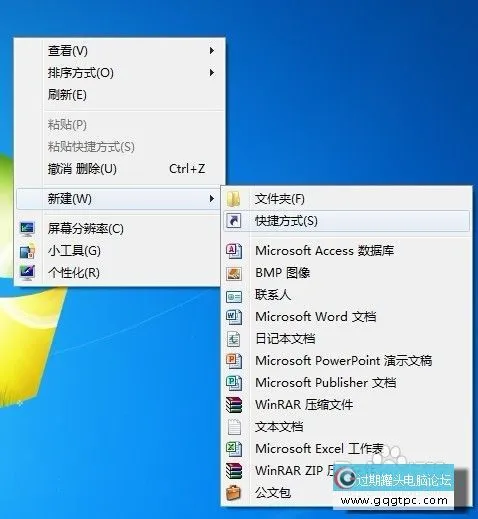Screen dimensions: 478x519
Task: Click the briefcase icon beside 公文包
Action: pyautogui.click(x=234, y=493)
